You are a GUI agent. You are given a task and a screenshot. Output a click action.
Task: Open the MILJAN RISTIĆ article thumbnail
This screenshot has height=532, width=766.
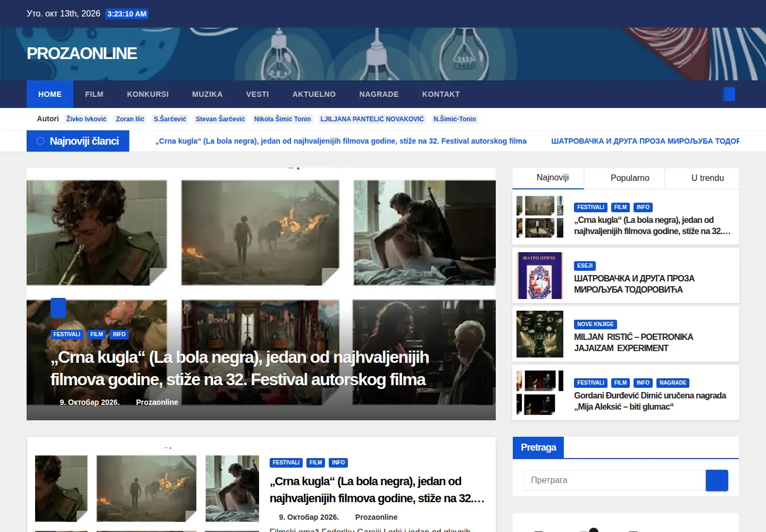tap(540, 334)
